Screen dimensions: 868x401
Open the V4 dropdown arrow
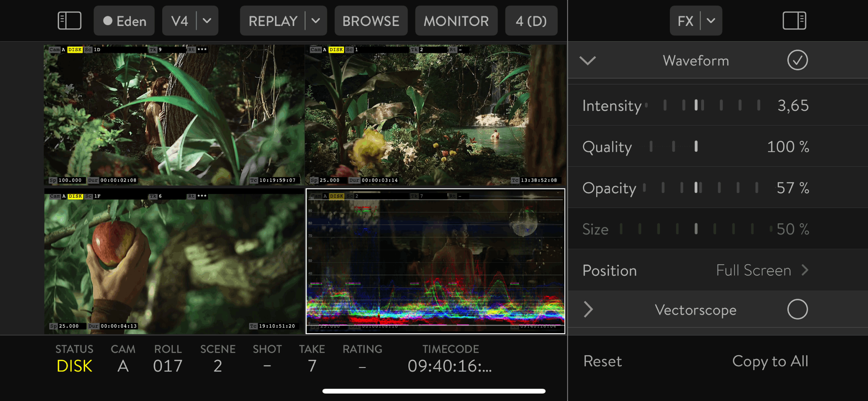click(x=207, y=21)
